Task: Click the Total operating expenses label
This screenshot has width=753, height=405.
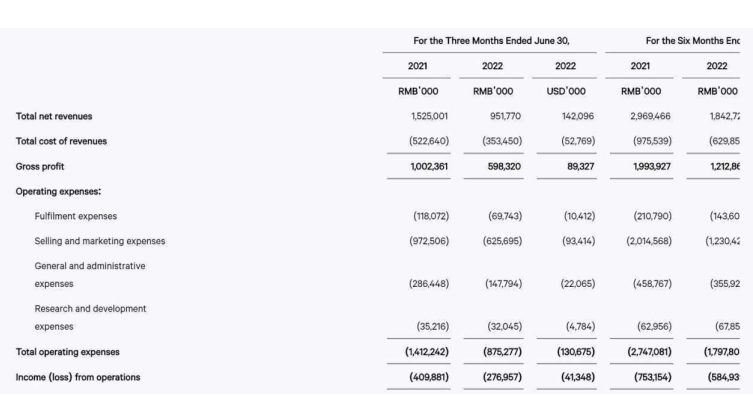Action: click(x=67, y=352)
